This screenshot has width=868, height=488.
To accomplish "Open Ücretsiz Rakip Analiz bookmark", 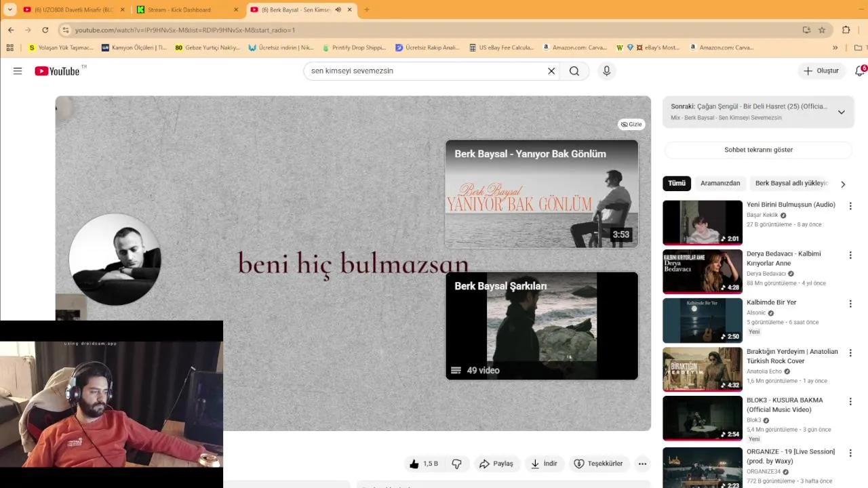I will [428, 47].
